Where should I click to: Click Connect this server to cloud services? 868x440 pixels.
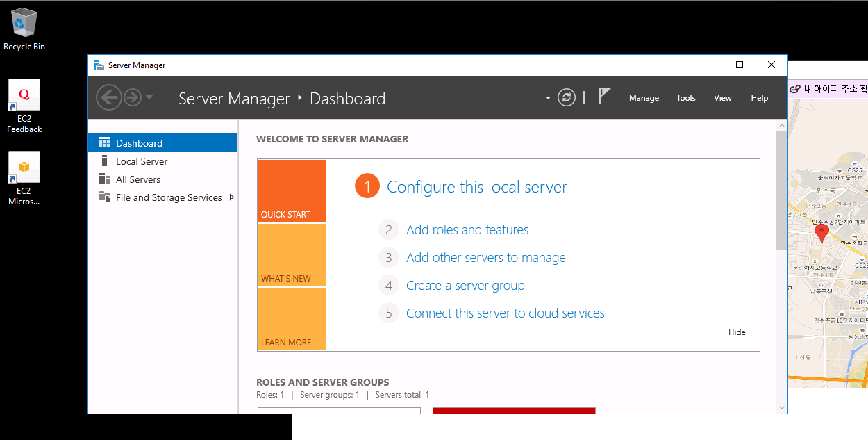(505, 313)
